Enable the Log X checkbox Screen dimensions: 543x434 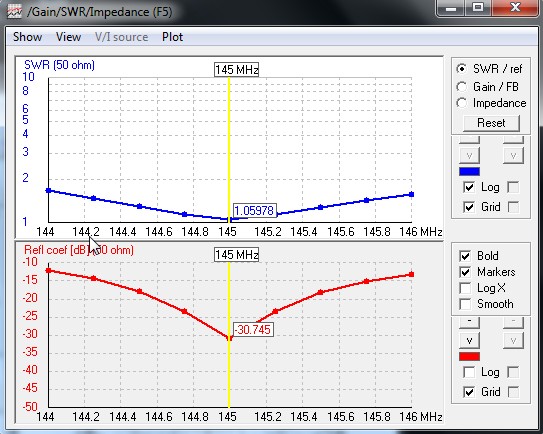click(465, 288)
